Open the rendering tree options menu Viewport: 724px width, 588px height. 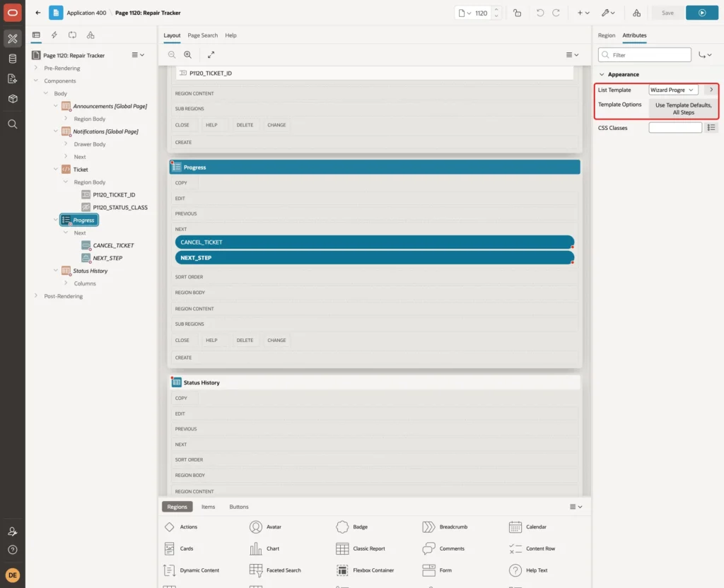[138, 55]
